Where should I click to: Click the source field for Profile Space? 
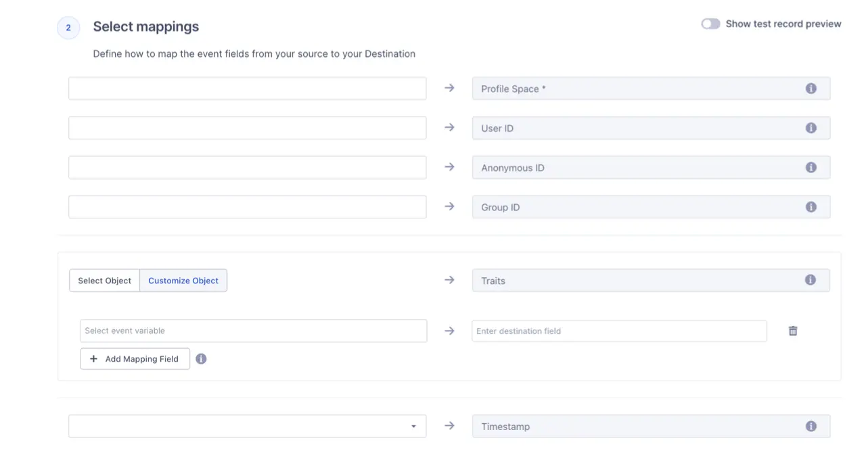[x=248, y=89]
